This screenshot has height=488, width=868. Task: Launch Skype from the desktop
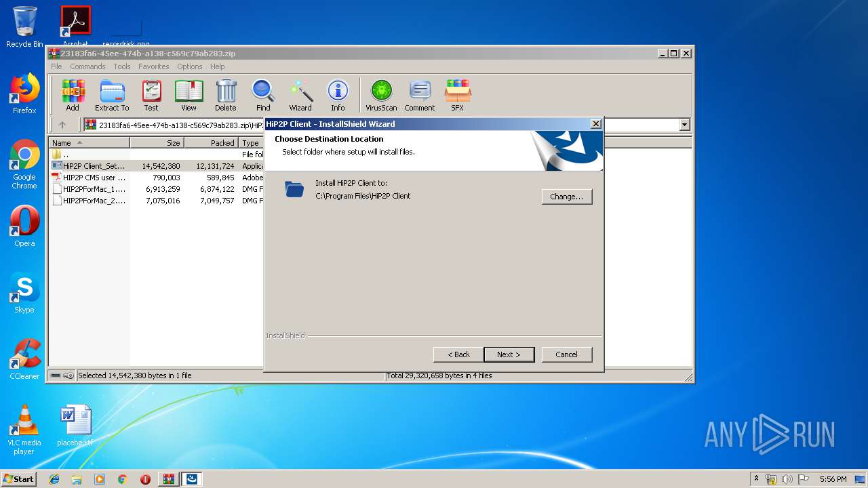(24, 293)
